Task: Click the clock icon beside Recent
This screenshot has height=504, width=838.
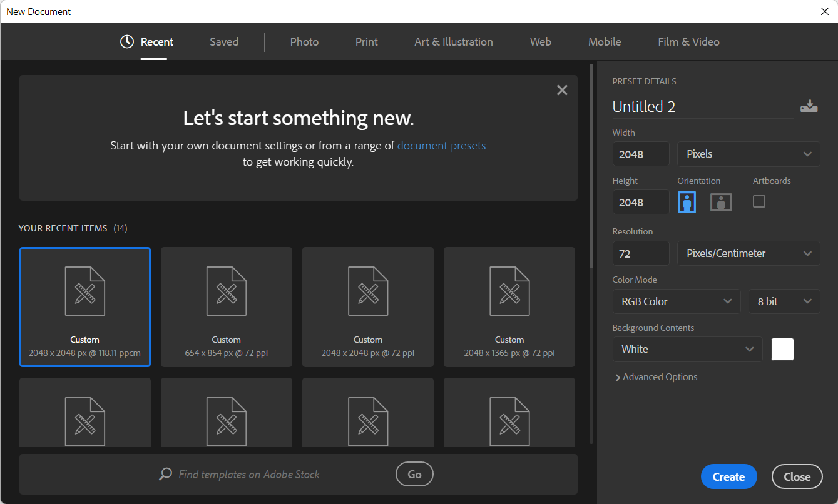Action: tap(127, 42)
